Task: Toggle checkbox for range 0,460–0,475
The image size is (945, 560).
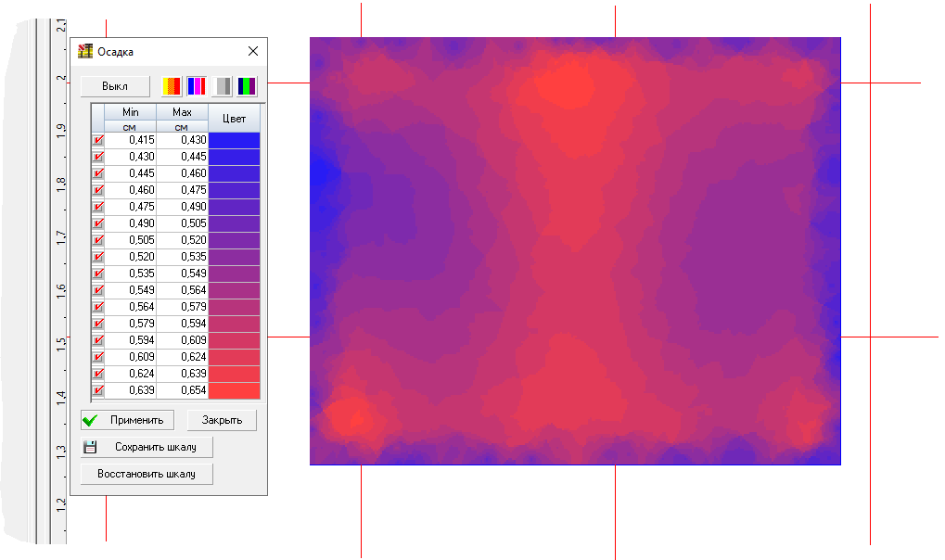Action: click(x=97, y=190)
